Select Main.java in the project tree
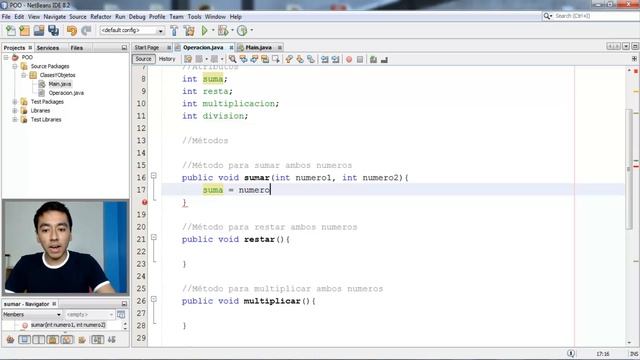The image size is (640, 360). [x=60, y=84]
